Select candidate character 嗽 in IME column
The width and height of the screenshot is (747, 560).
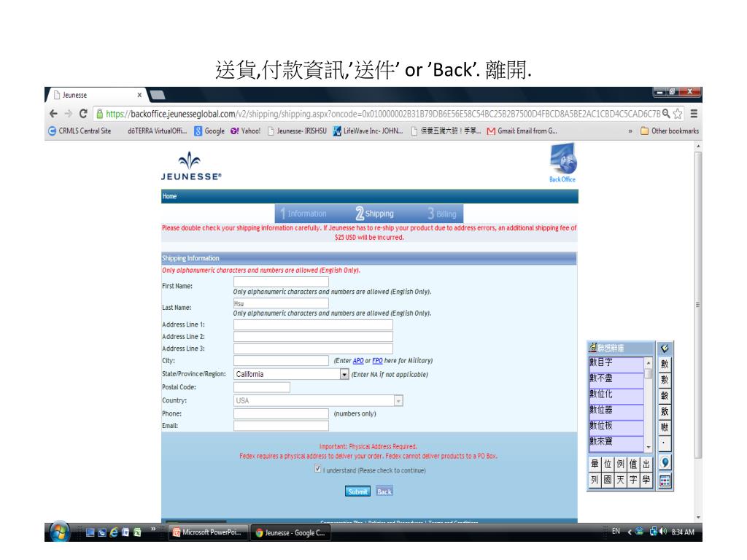coord(665,427)
